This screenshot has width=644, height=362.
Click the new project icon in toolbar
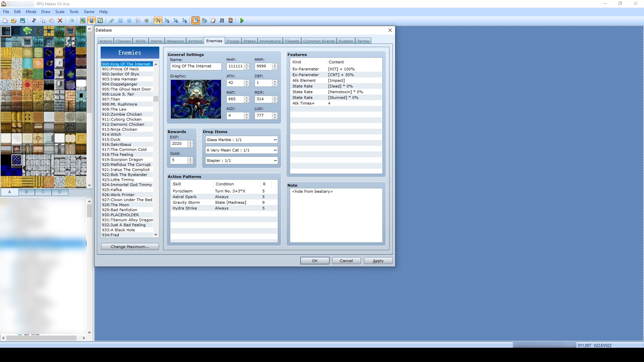[6, 20]
